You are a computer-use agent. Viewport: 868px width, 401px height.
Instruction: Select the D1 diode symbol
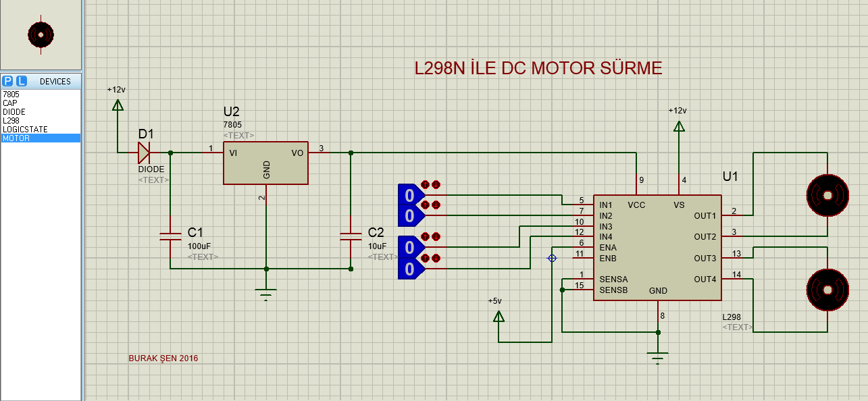click(144, 153)
